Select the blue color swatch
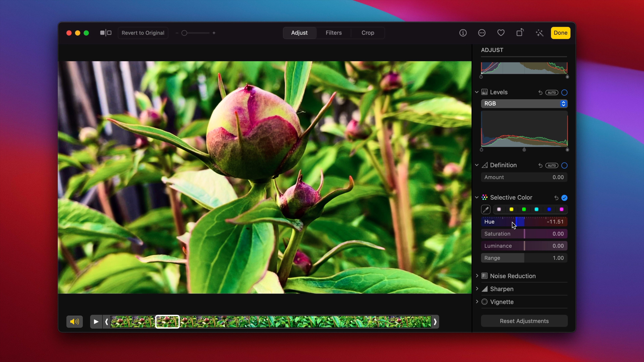This screenshot has width=644, height=362. click(549, 209)
